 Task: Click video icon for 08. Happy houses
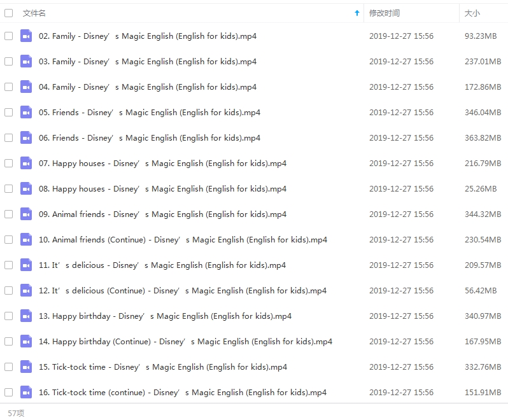[26, 189]
